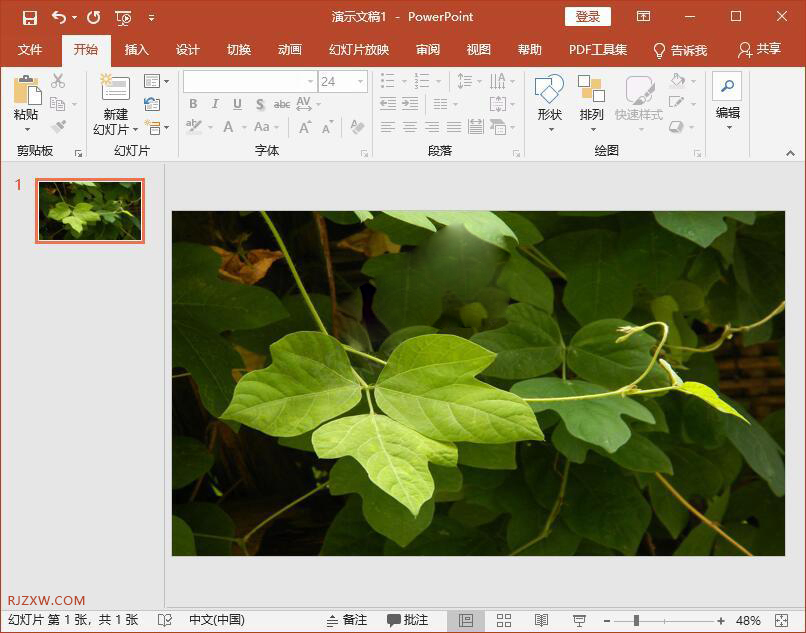
Task: Toggle Normal view button in status bar
Action: (466, 620)
